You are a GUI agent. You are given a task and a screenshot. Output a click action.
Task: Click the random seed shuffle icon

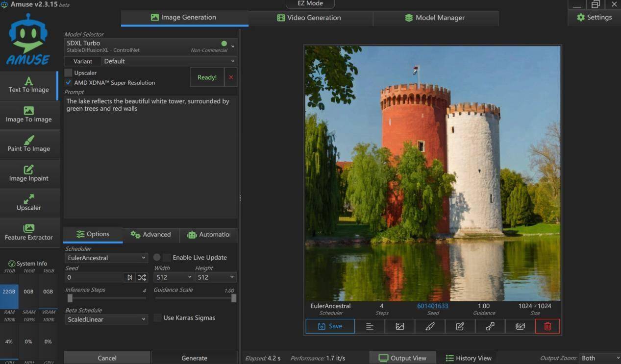[x=142, y=277]
